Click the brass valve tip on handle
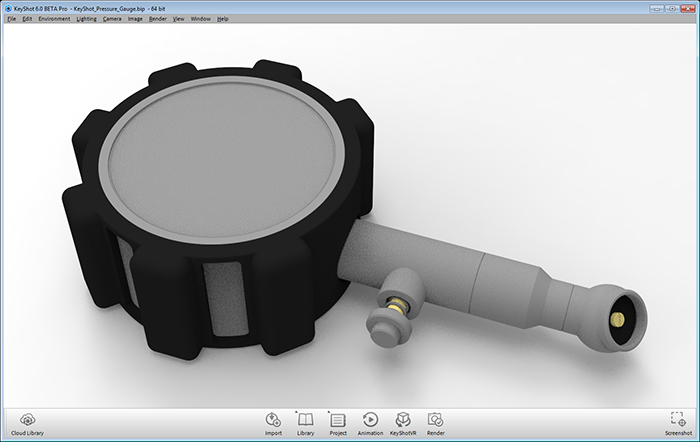This screenshot has height=442, width=700. pos(617,319)
